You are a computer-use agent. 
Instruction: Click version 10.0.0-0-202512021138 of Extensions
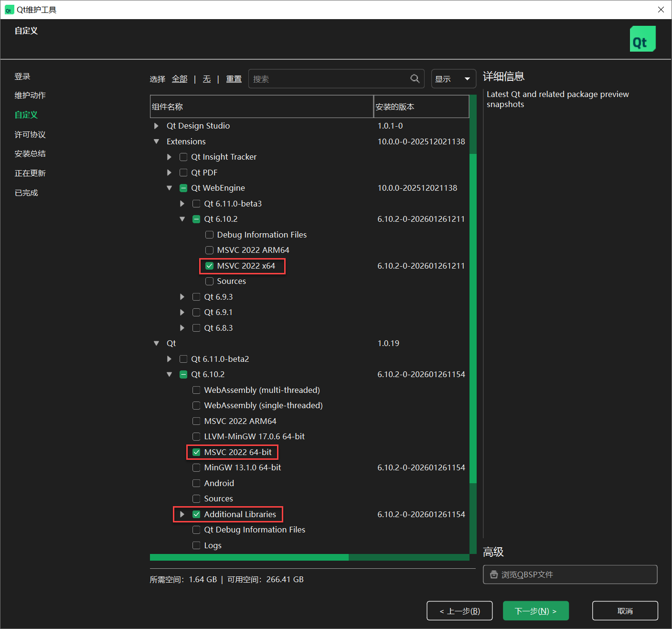pos(421,141)
